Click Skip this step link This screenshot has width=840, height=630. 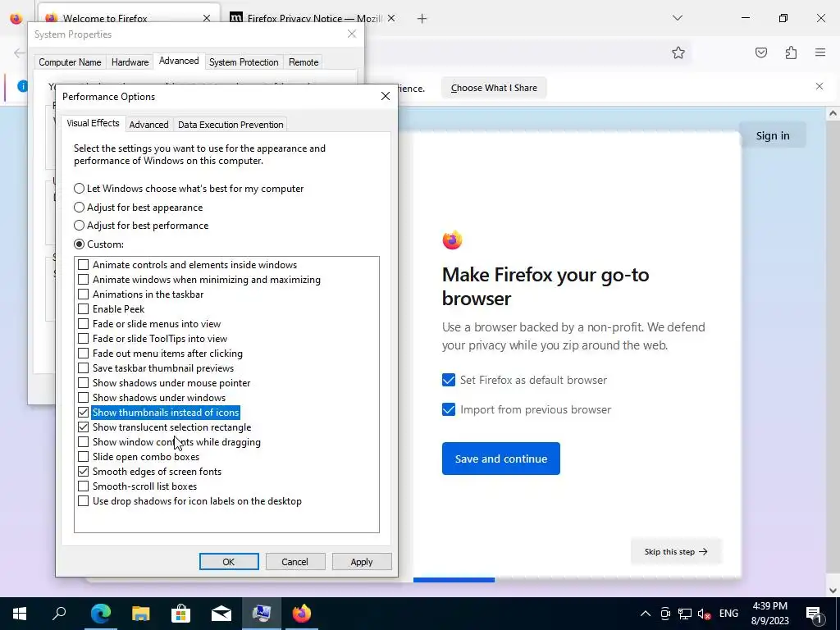pyautogui.click(x=676, y=551)
